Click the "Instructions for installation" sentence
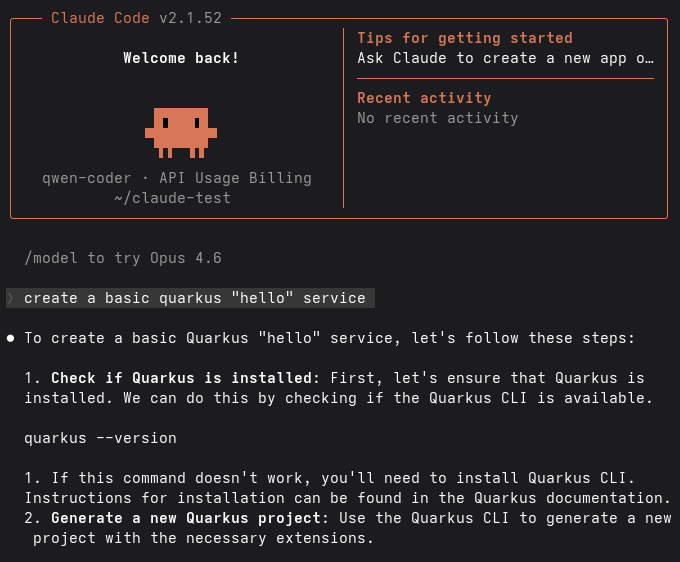 (x=346, y=498)
